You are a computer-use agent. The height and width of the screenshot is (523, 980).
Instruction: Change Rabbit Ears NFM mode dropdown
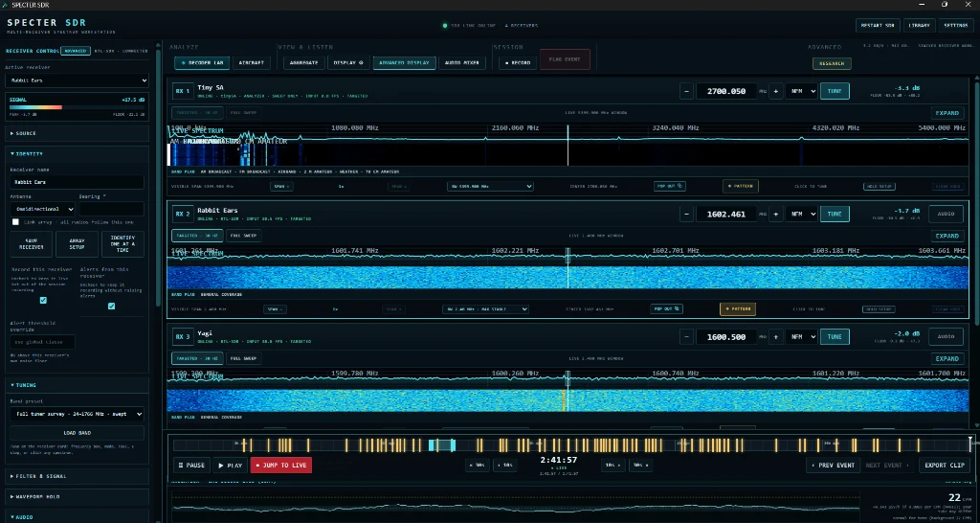801,214
